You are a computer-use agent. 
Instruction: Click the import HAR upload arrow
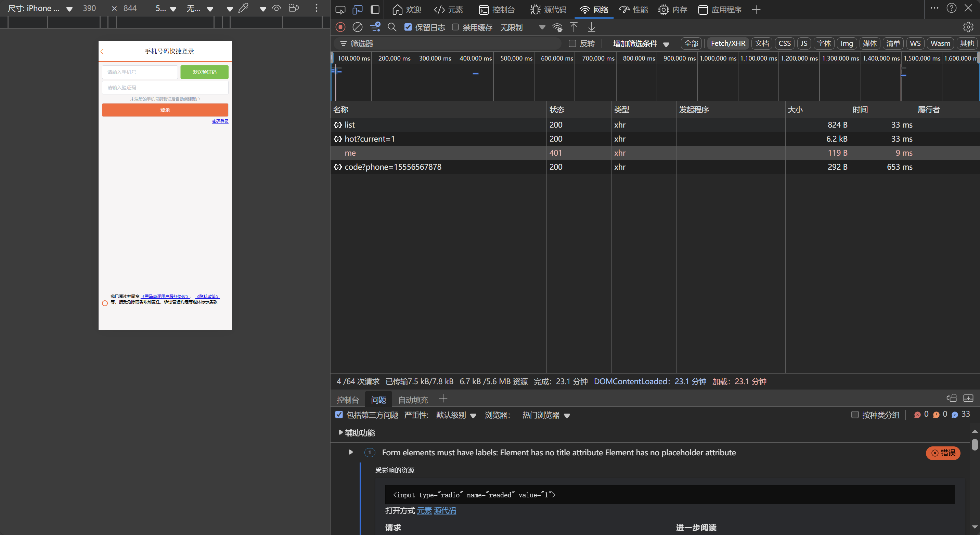tap(574, 27)
